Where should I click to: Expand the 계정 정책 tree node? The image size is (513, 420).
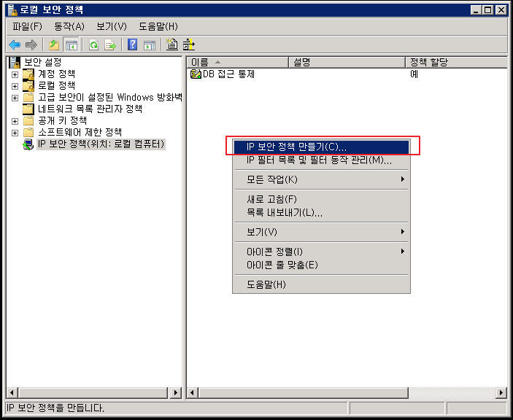pos(15,74)
